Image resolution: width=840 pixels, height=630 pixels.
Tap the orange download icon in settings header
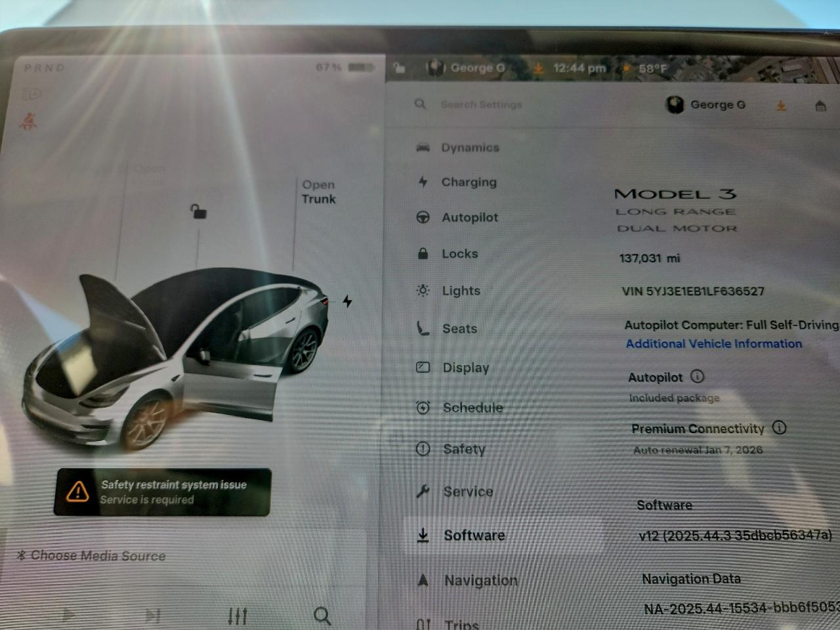pyautogui.click(x=782, y=105)
